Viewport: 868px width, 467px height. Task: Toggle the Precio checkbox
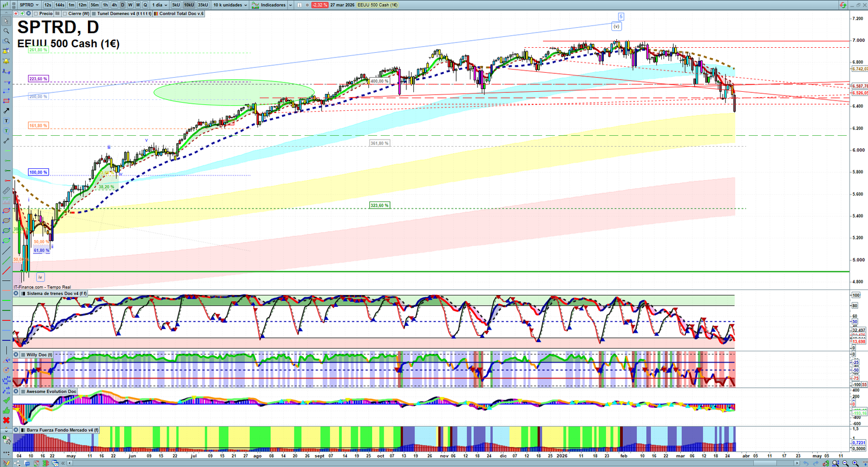click(x=36, y=14)
